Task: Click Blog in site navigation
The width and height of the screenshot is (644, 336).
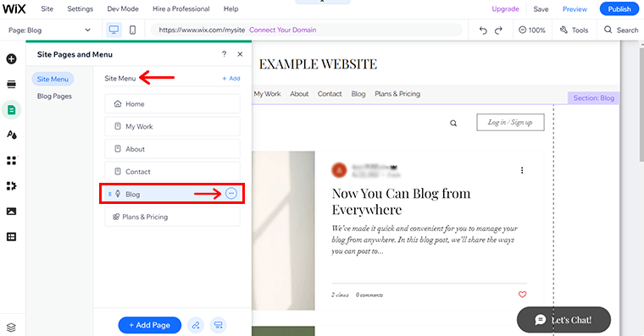Action: point(358,94)
